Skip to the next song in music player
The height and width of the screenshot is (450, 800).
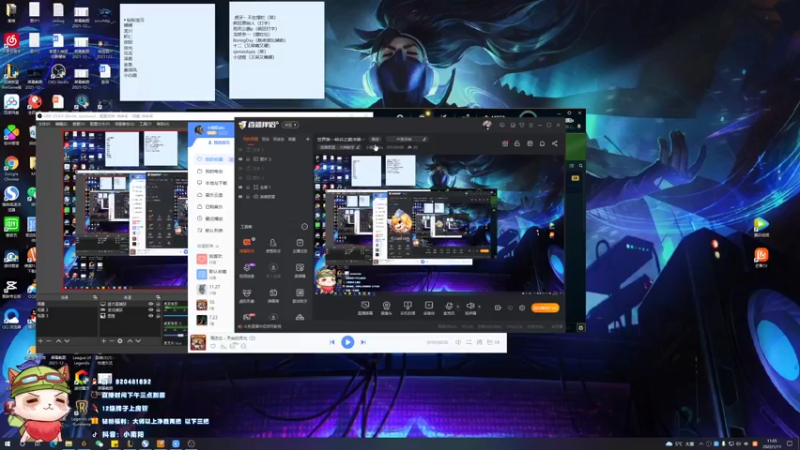click(x=363, y=342)
